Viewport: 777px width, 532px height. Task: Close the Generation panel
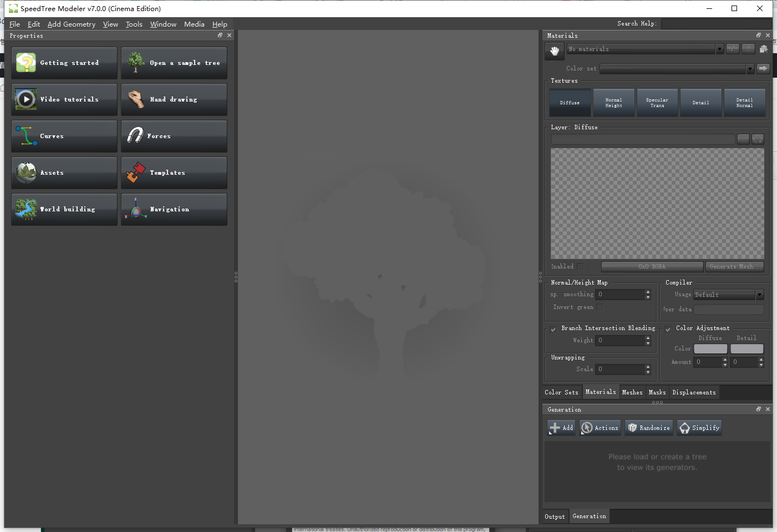[768, 409]
